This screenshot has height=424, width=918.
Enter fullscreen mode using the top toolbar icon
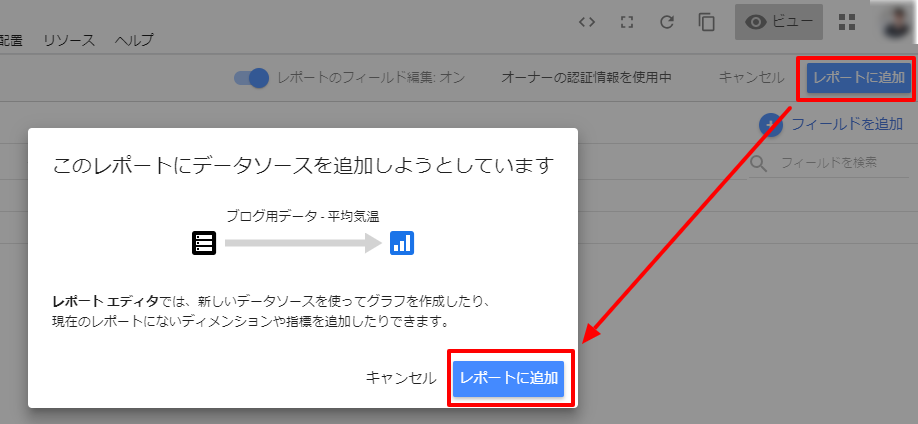point(628,22)
